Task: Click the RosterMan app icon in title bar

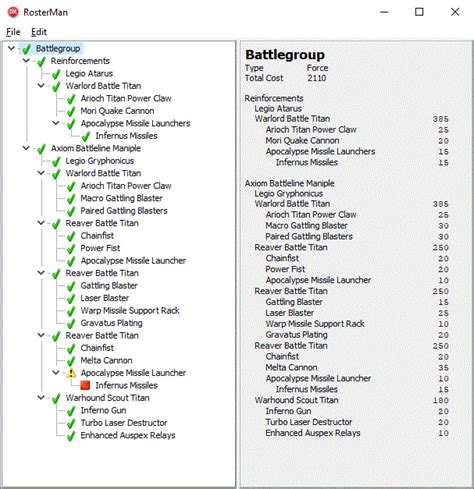Action: point(13,12)
